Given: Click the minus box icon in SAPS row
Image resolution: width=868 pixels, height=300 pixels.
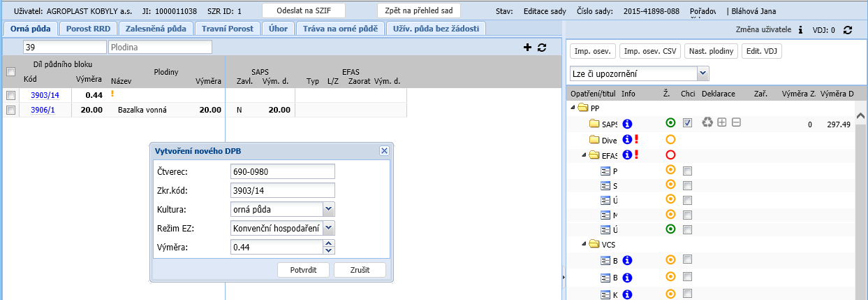Looking at the screenshot, I should (x=736, y=122).
